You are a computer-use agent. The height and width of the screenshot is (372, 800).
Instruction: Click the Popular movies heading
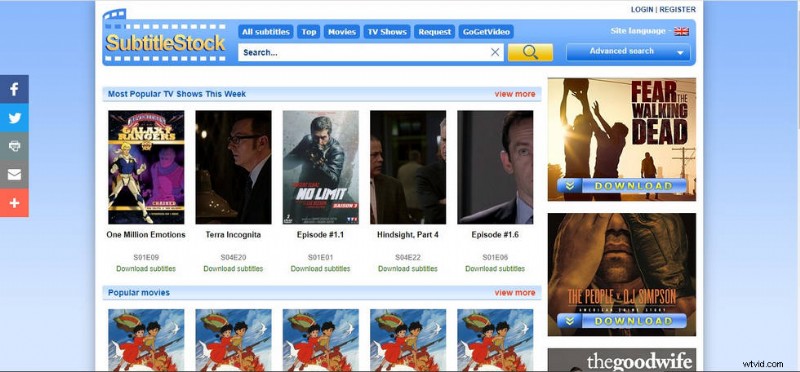pos(139,292)
